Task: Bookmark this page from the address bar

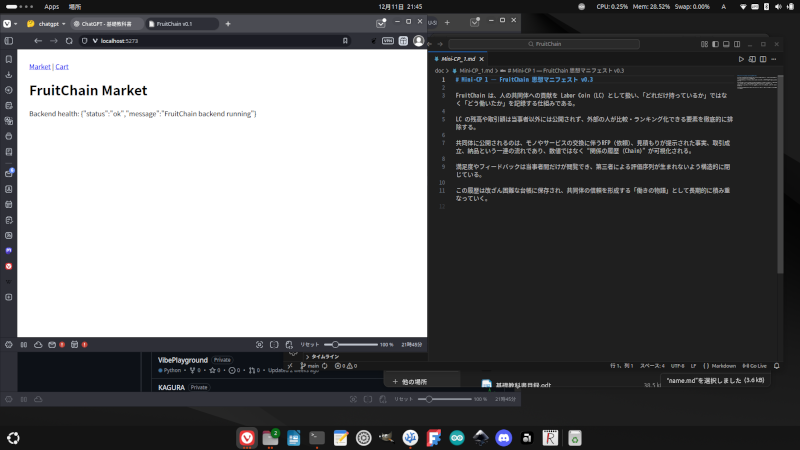Action: (345, 41)
